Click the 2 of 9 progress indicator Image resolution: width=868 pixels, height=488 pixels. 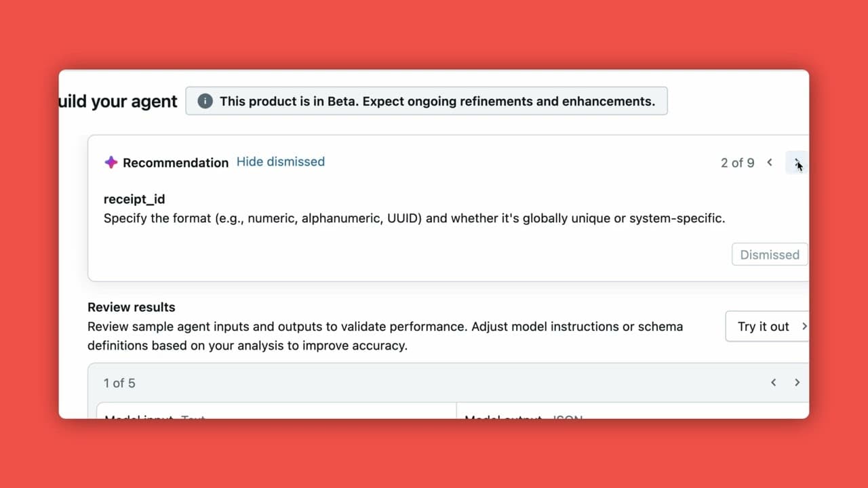tap(737, 163)
